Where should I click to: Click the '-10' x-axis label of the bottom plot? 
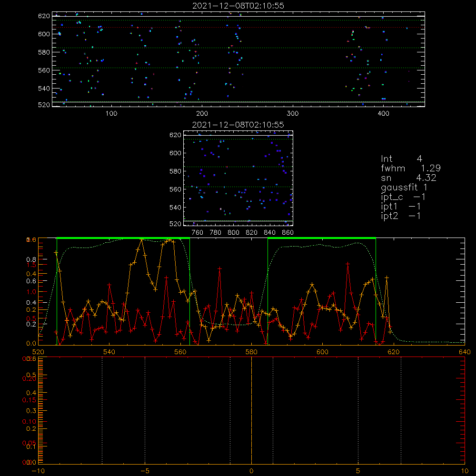(38, 471)
